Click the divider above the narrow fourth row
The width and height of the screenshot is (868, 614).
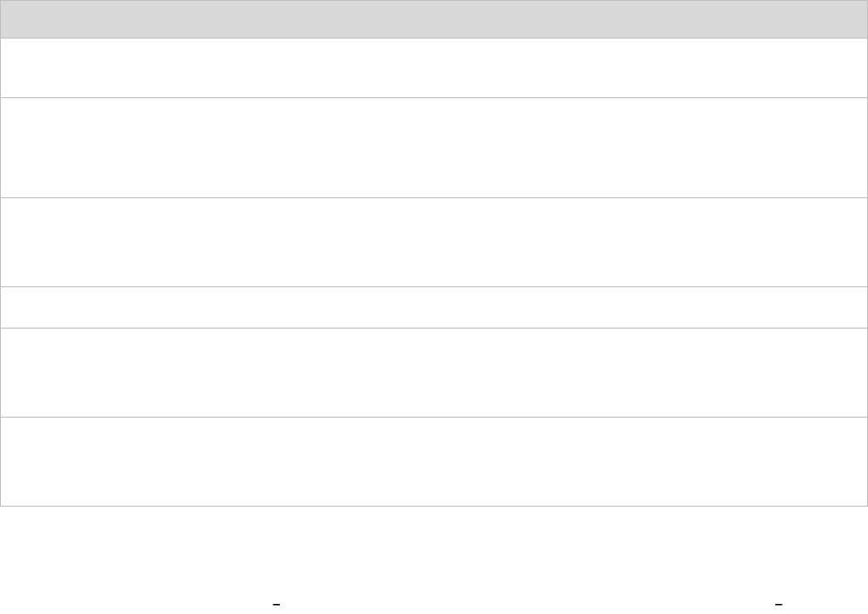point(434,286)
